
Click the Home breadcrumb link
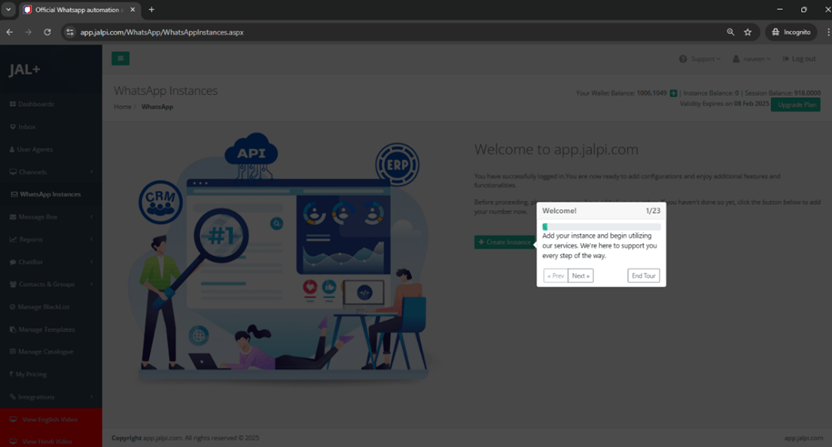click(123, 107)
